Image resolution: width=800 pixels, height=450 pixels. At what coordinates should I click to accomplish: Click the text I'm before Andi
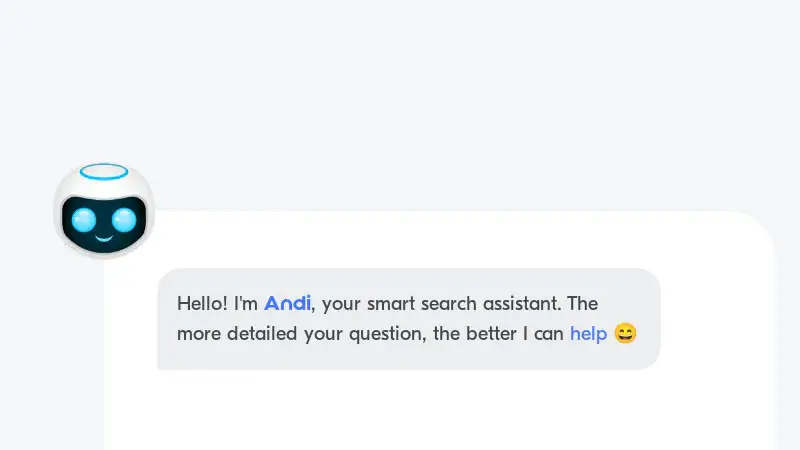[245, 304]
